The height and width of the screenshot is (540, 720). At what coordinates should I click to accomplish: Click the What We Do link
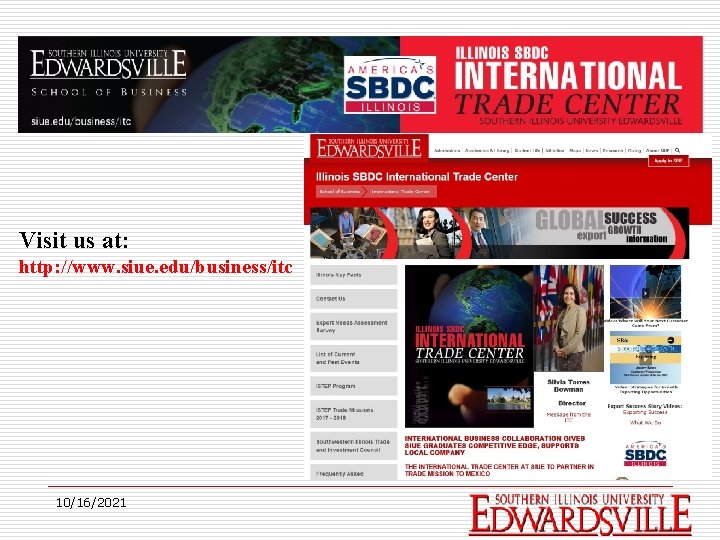tap(645, 422)
